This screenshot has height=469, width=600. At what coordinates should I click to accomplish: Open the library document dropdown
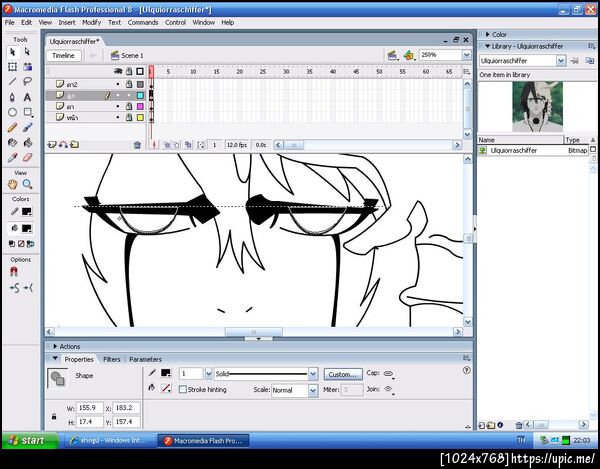(561, 60)
